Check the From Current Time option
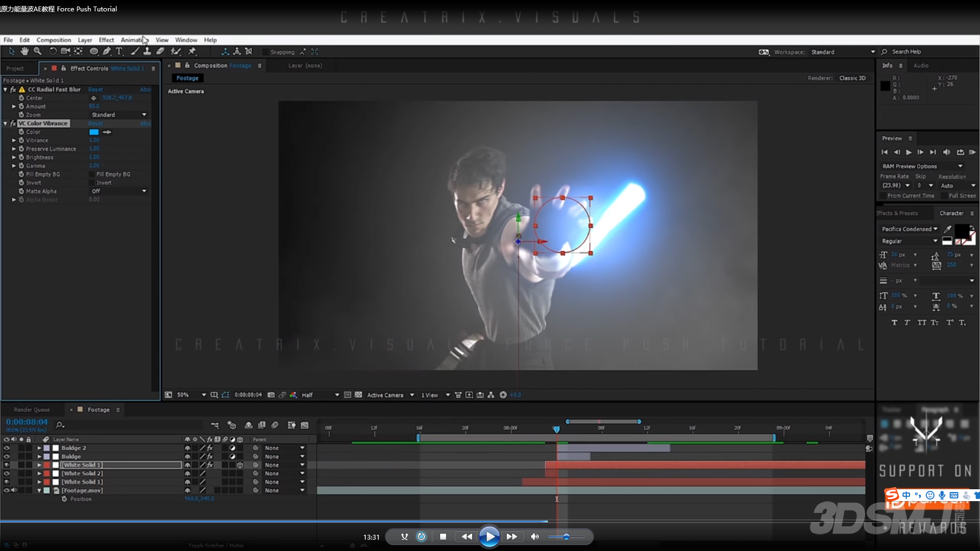 [x=883, y=196]
